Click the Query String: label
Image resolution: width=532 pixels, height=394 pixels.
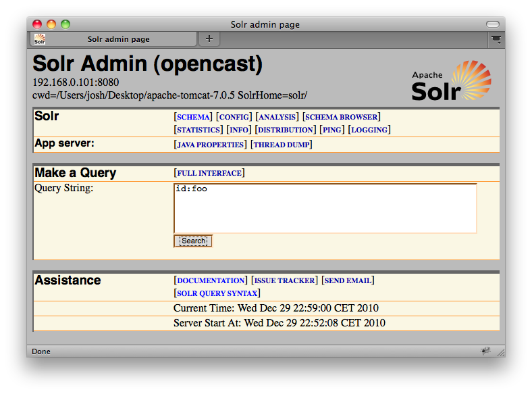(x=63, y=188)
